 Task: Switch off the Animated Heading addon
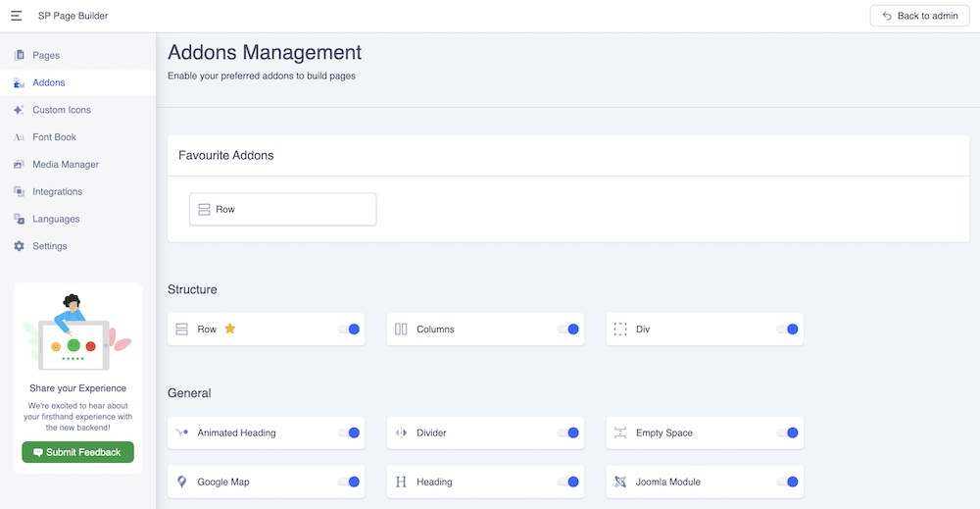point(349,433)
